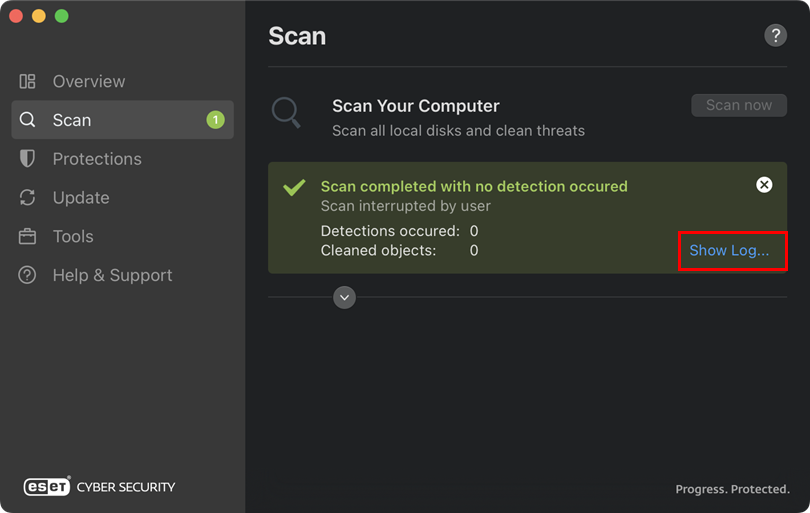Open the Show Log link

(x=729, y=250)
